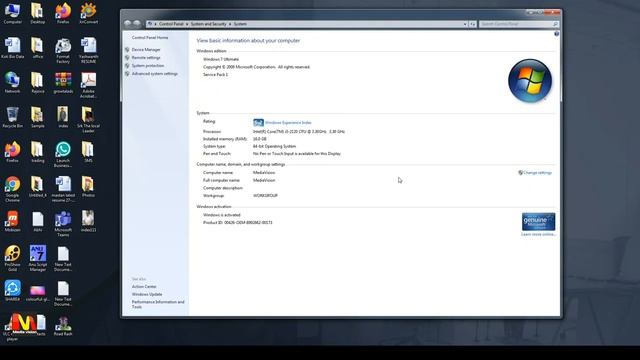Viewport: 640px width, 360px height.
Task: Select the Adobe Acrobat shortcut
Action: coord(88,85)
